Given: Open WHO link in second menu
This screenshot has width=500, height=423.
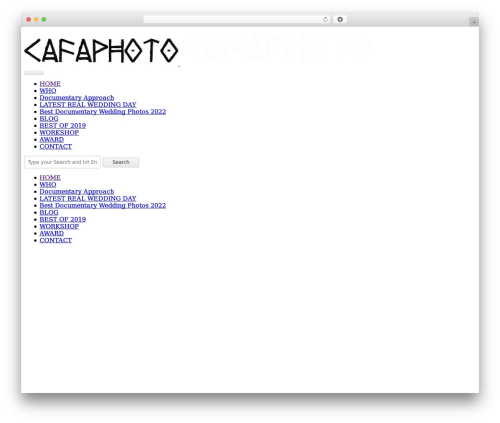Looking at the screenshot, I should click(x=48, y=185).
